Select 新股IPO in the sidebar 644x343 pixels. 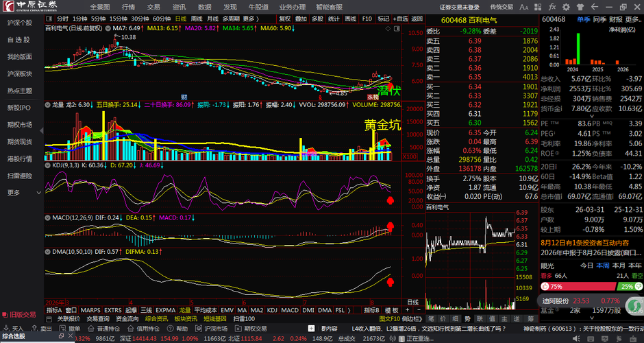click(x=19, y=108)
